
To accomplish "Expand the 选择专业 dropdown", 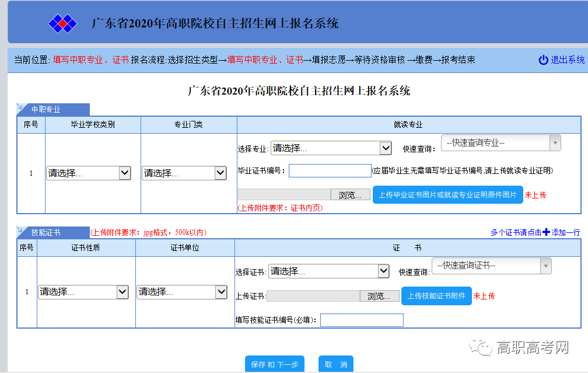I will point(331,148).
